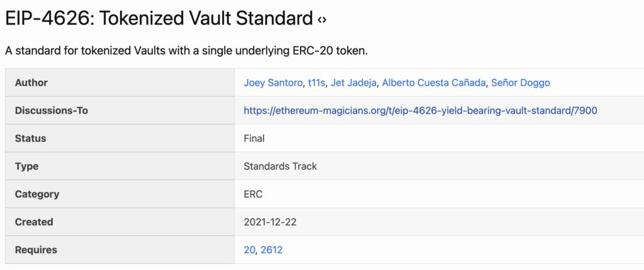Click the Status row label

click(x=31, y=138)
